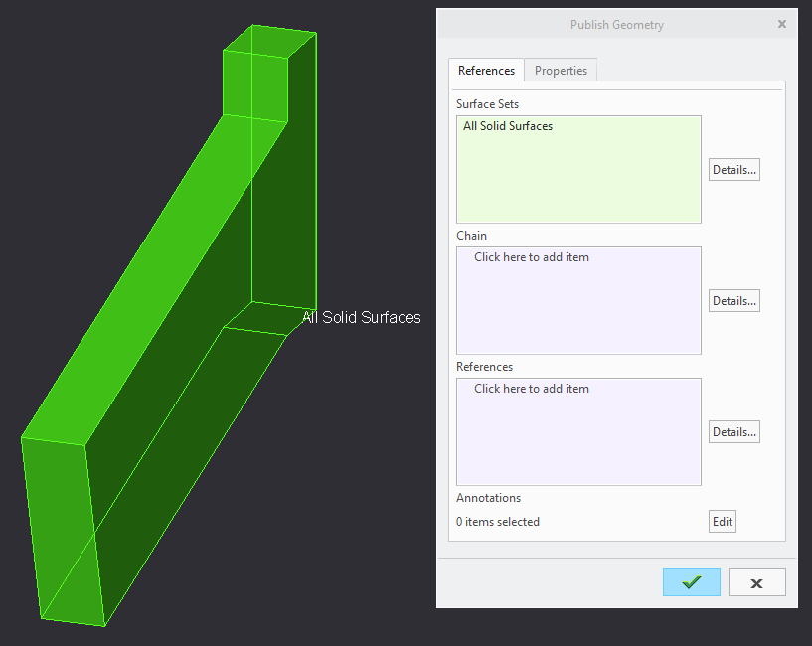Open Details for the Surface Sets collector
The height and width of the screenshot is (646, 812).
[733, 169]
